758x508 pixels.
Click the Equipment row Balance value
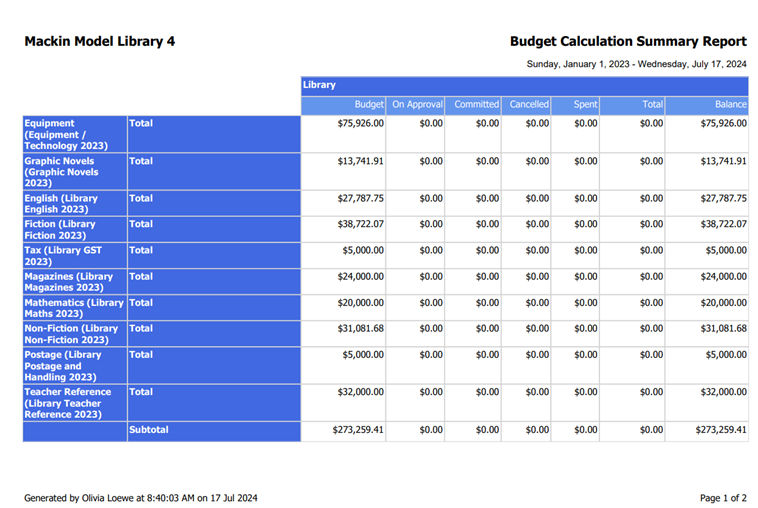tap(724, 123)
